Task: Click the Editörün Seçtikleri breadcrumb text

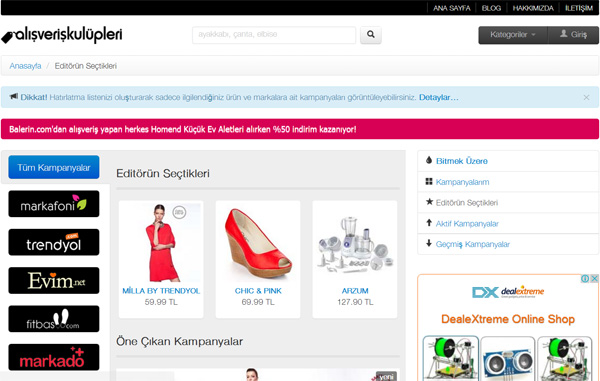Action: (x=85, y=66)
